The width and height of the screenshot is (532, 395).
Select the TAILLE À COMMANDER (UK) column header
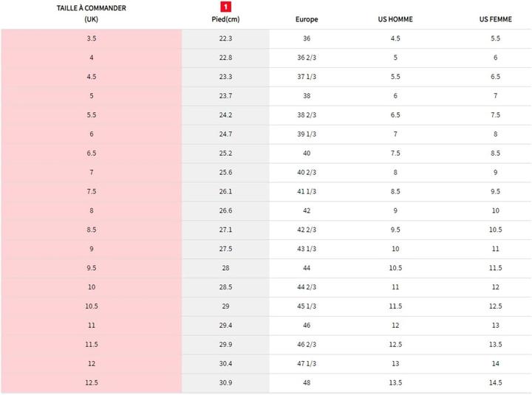click(x=91, y=13)
